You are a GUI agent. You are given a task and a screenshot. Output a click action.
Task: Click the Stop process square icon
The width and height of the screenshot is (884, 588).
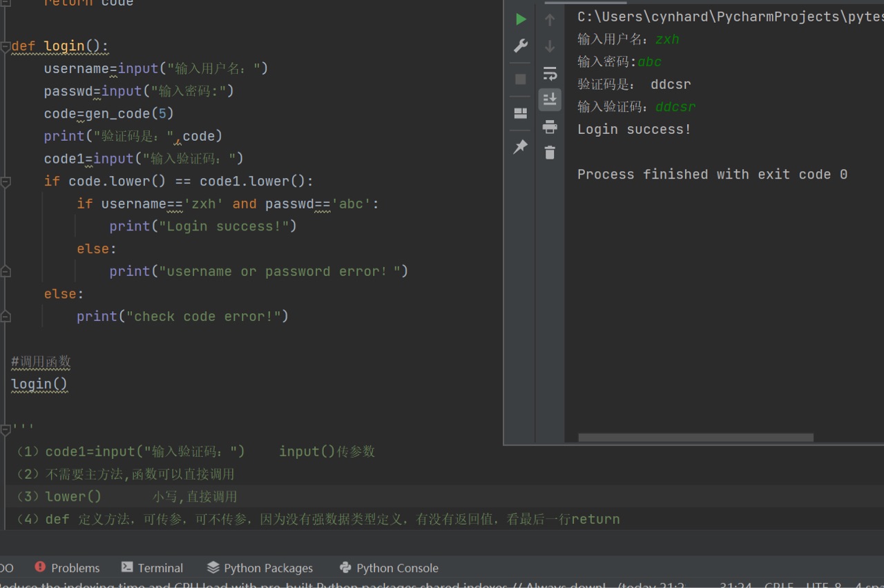[x=521, y=79]
